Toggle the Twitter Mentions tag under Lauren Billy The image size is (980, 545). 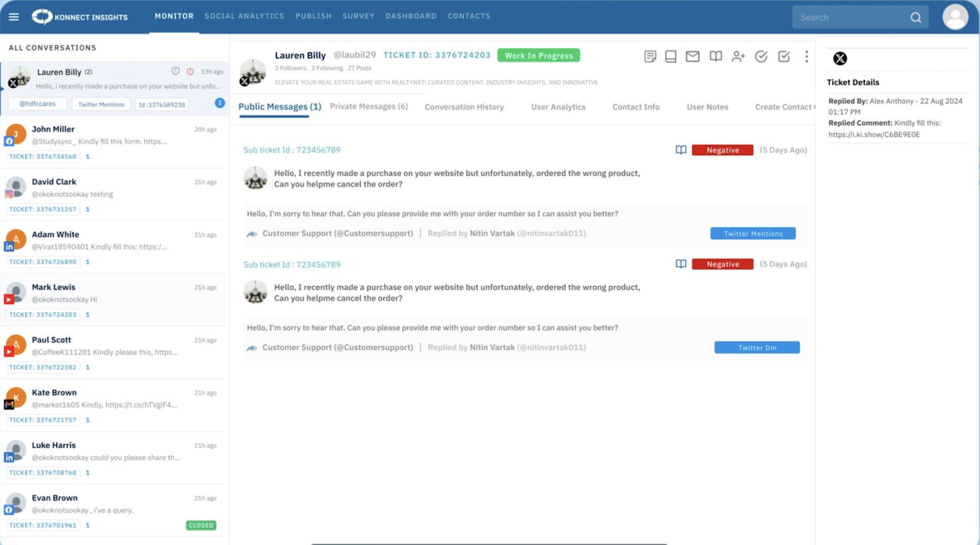pos(101,104)
